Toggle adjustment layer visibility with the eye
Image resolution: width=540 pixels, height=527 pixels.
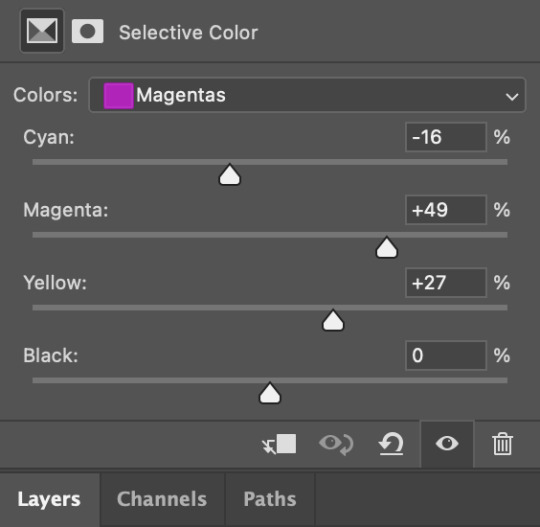click(x=447, y=444)
